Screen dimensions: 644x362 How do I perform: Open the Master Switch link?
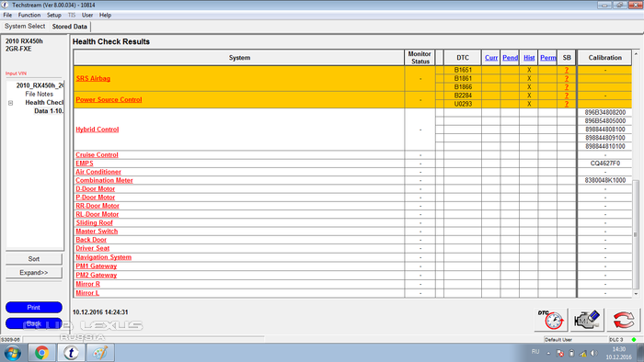click(97, 232)
